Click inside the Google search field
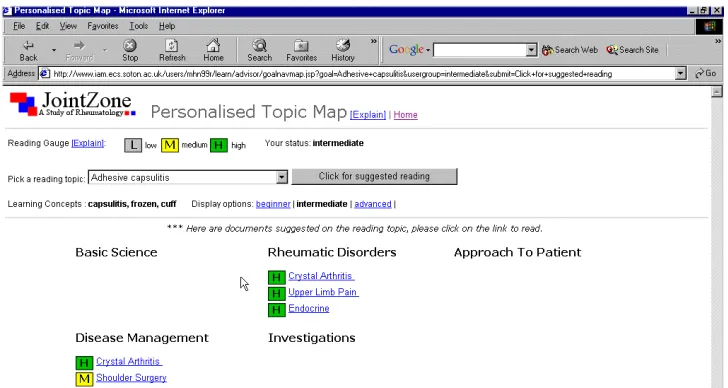 (x=480, y=50)
